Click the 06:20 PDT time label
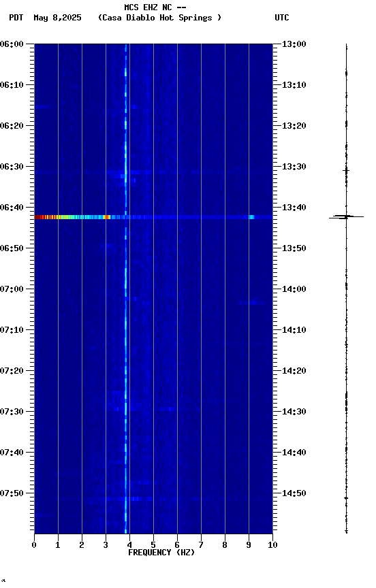Viewport: 376px width, 588px height. (x=12, y=126)
